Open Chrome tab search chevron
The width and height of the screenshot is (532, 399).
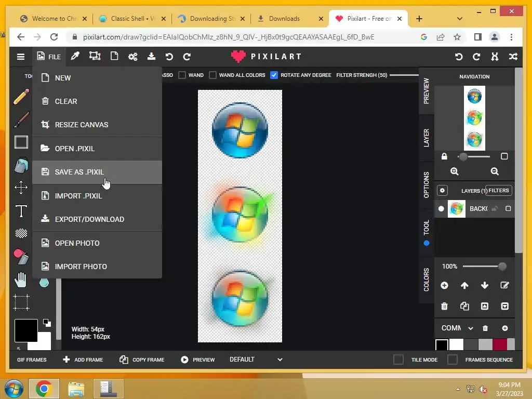pyautogui.click(x=459, y=19)
